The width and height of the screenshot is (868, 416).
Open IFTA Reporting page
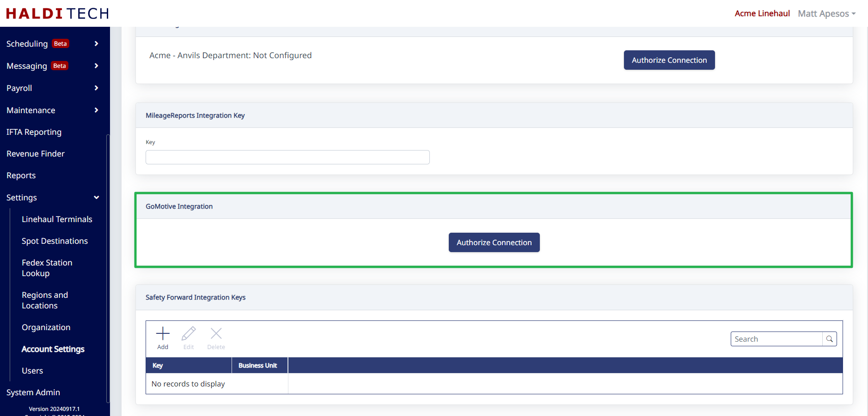[34, 132]
